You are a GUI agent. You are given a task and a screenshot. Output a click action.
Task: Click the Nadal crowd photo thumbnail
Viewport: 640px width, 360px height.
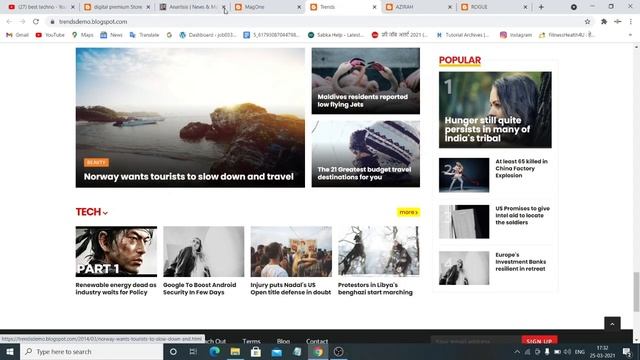point(291,251)
